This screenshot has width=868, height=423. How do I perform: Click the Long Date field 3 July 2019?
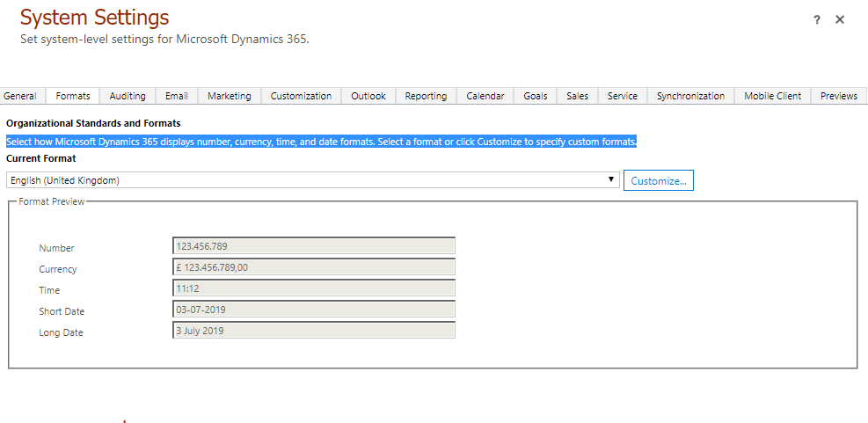[x=314, y=330]
